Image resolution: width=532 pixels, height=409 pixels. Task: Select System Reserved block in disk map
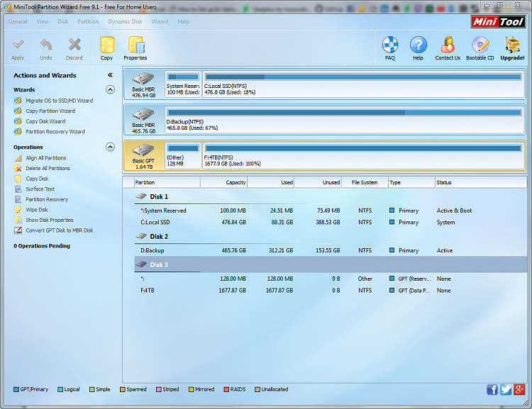coord(183,84)
